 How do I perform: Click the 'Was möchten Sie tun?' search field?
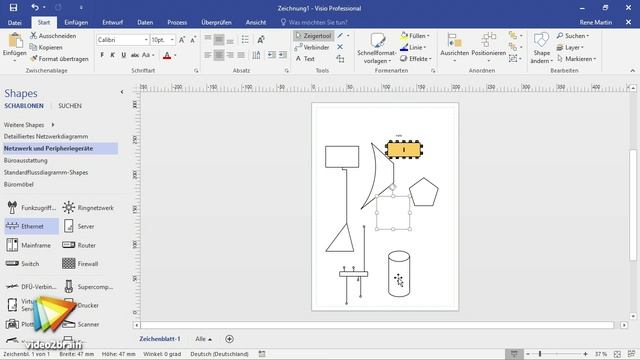point(313,22)
